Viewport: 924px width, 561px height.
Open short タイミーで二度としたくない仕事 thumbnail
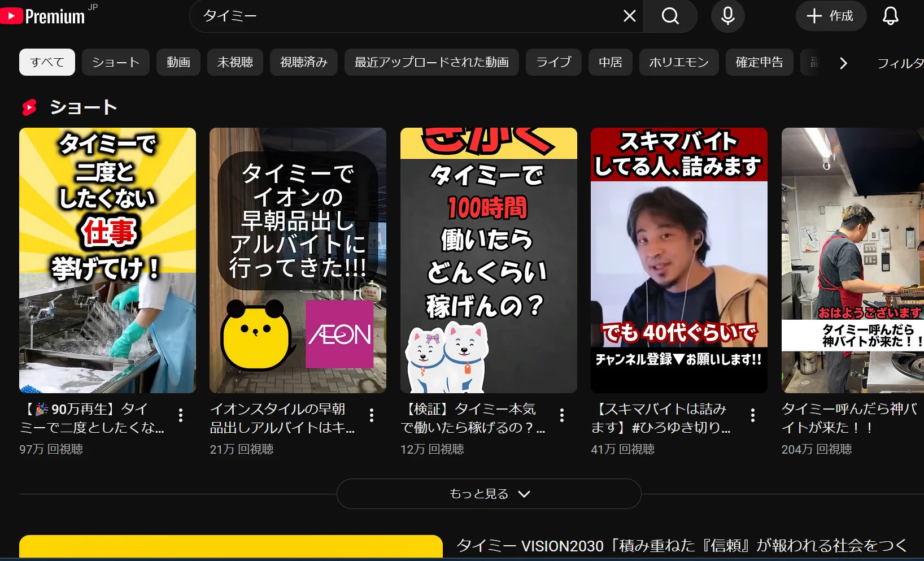click(107, 260)
